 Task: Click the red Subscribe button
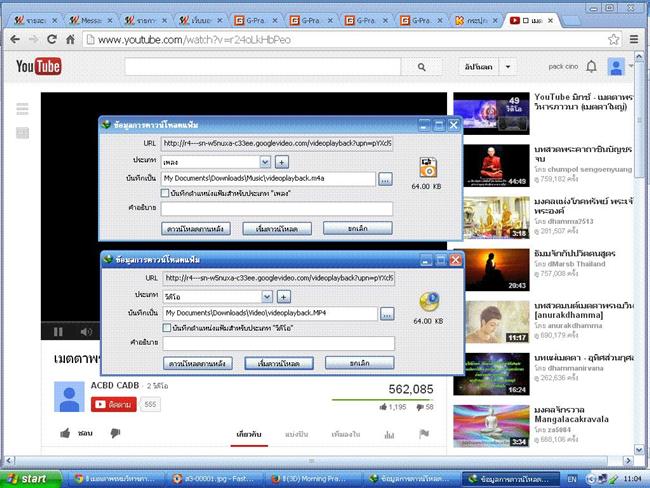coord(114,404)
